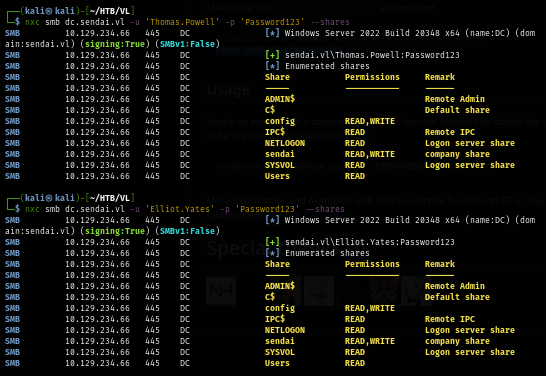Click 'Thomas.Powell' username in the nxc command
The width and height of the screenshot is (546, 376).
pos(182,22)
